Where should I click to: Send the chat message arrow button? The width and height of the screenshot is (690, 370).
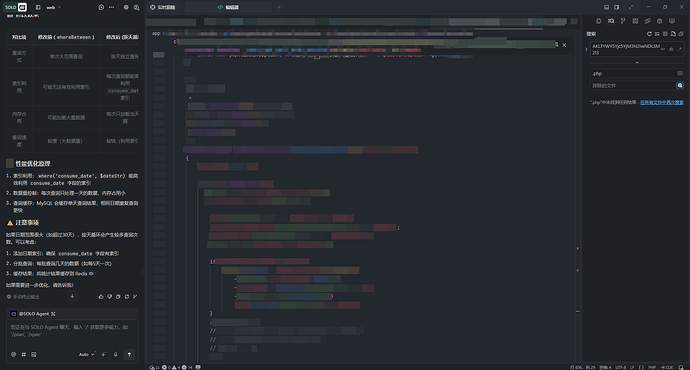click(129, 354)
